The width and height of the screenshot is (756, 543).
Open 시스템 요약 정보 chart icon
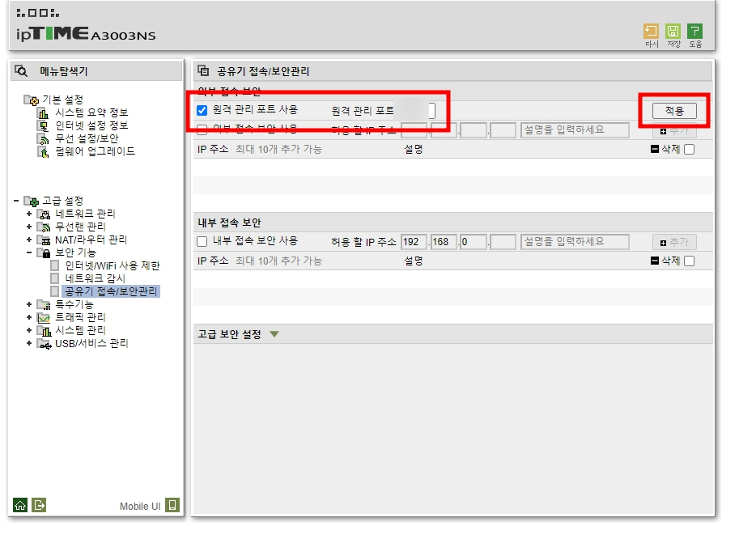44,112
